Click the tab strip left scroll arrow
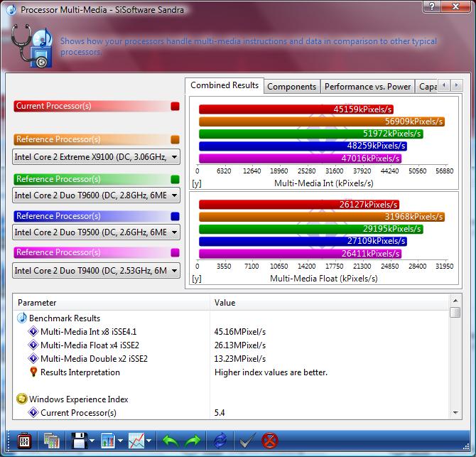 [444, 85]
